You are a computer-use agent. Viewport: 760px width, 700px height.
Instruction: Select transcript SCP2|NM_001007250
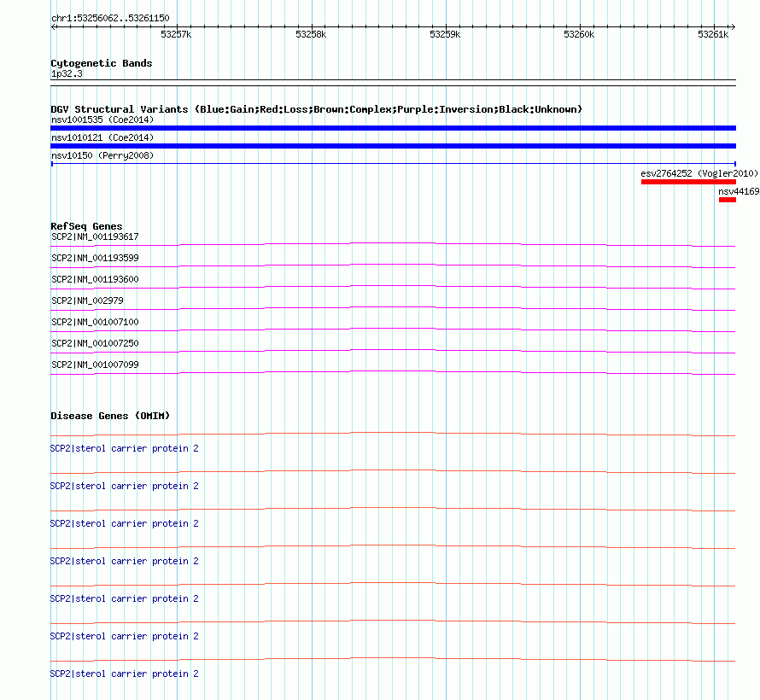click(x=95, y=343)
